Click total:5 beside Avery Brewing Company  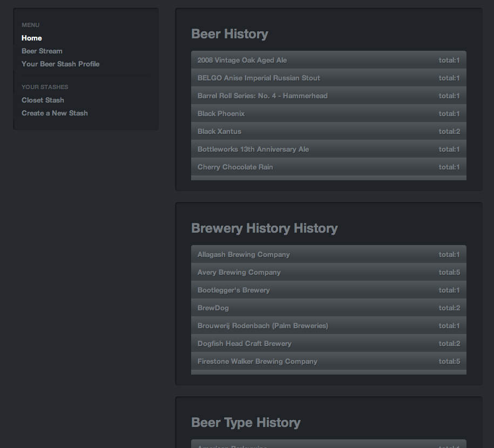pos(449,272)
